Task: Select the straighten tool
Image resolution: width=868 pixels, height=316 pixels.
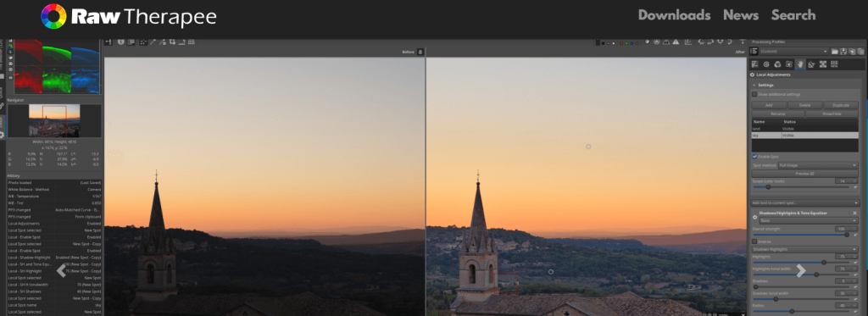Action: 182,42
